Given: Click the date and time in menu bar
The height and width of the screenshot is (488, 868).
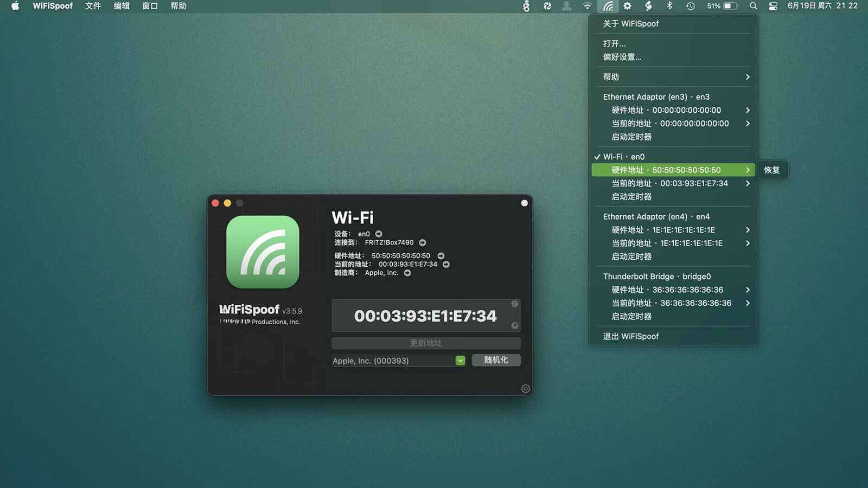Looking at the screenshot, I should pos(822,6).
